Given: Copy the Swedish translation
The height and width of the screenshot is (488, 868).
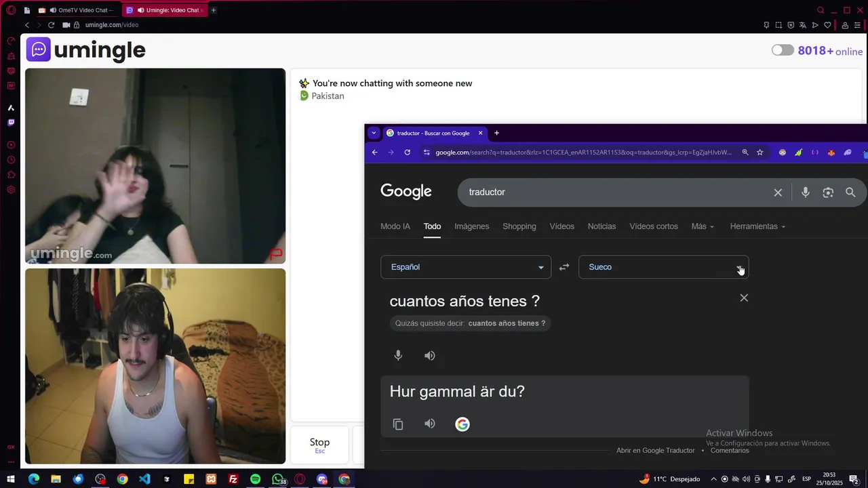Looking at the screenshot, I should [398, 424].
